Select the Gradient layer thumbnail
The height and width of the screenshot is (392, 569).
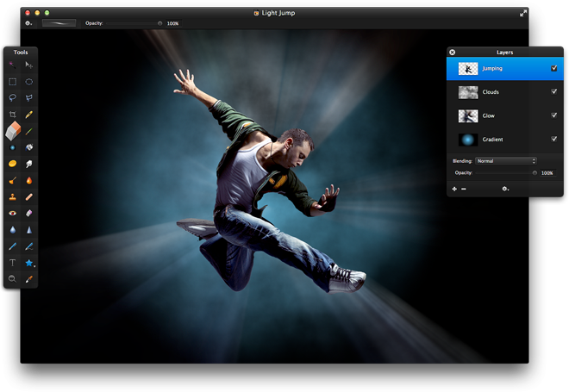[468, 140]
